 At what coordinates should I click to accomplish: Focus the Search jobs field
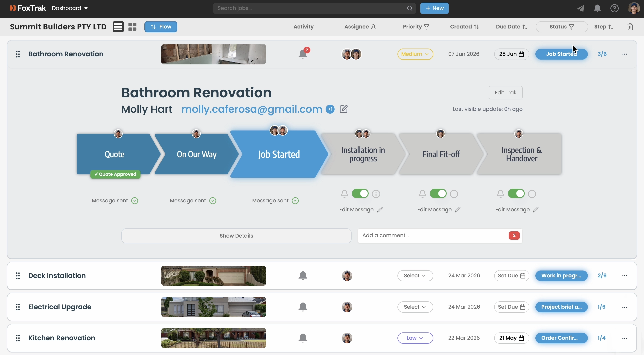pyautogui.click(x=314, y=8)
